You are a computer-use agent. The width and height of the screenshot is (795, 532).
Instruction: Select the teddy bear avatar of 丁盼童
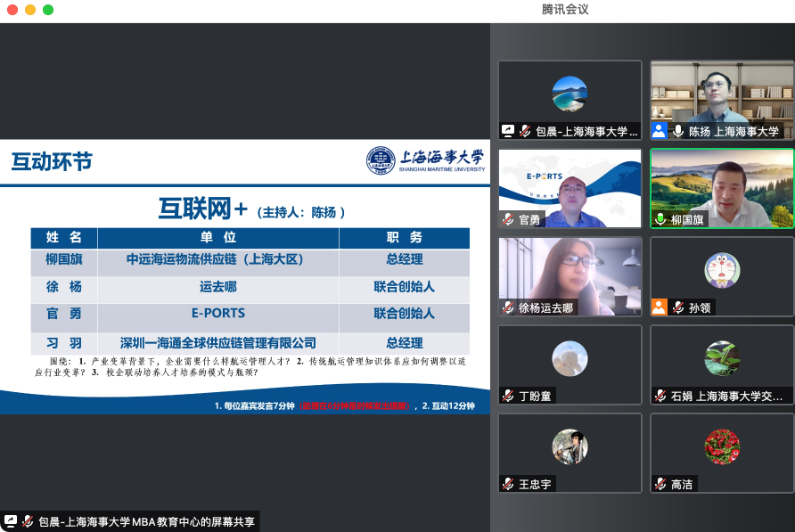click(x=570, y=358)
